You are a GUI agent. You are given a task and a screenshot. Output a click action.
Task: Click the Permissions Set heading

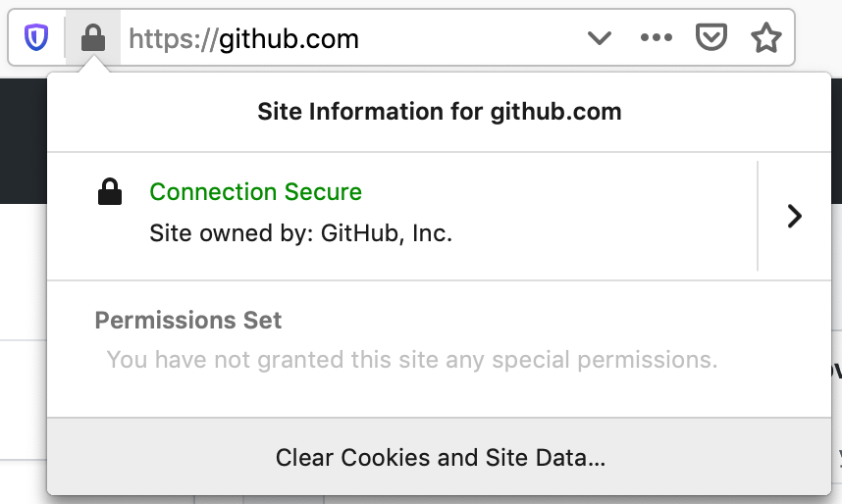point(188,321)
